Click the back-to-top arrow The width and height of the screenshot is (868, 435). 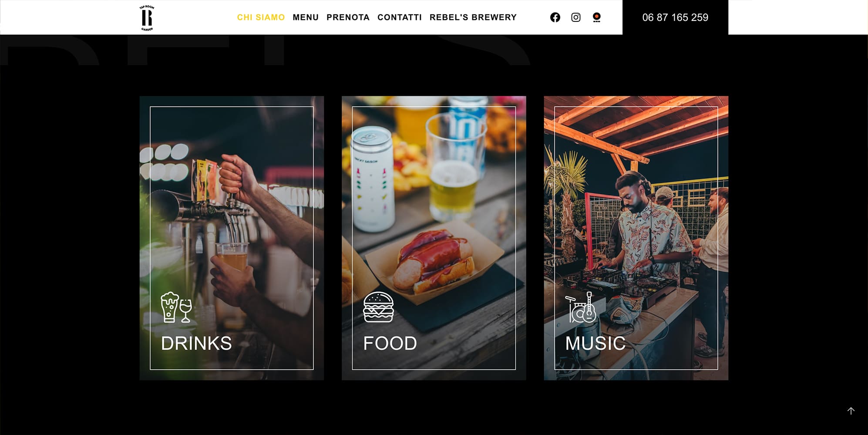[x=851, y=411]
